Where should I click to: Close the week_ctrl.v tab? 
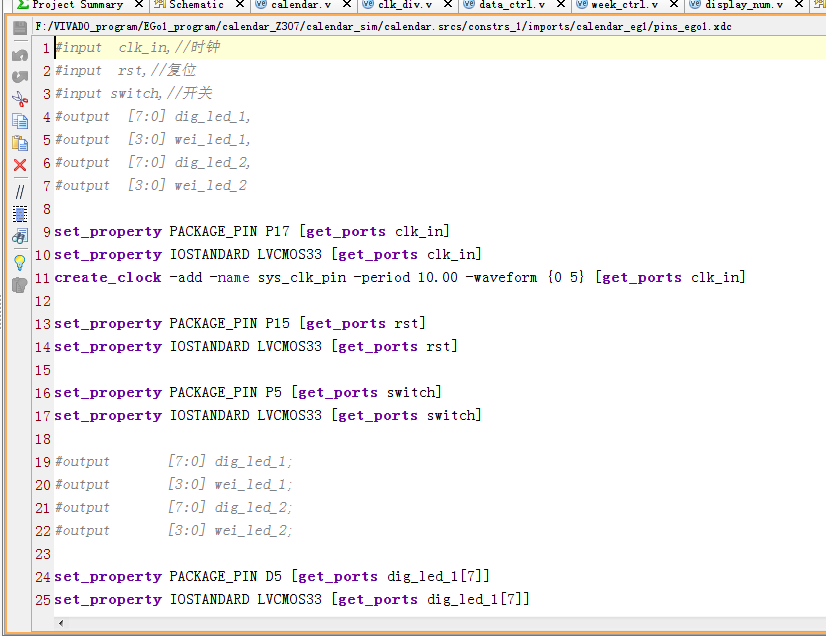[677, 5]
